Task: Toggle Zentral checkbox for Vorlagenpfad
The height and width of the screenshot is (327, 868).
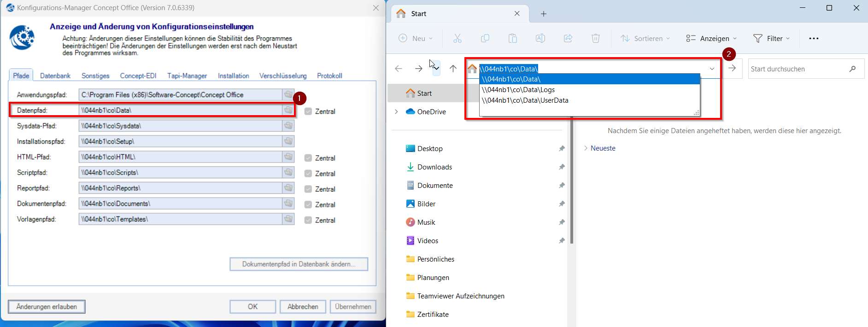Action: pyautogui.click(x=308, y=220)
